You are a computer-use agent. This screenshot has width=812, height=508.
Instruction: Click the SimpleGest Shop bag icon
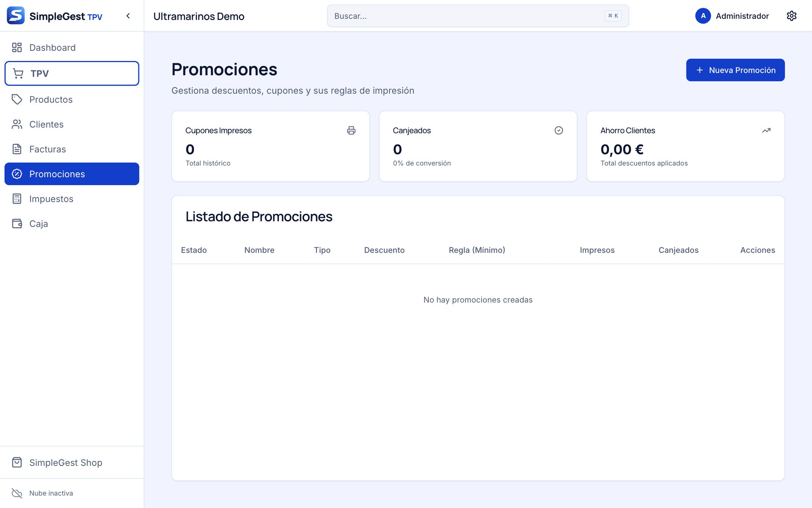pos(17,462)
